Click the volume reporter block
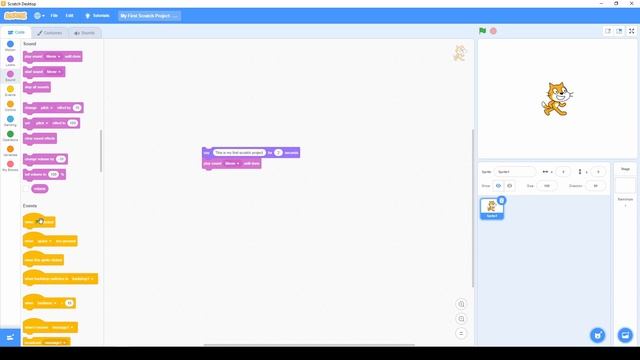This screenshot has width=640, height=360. coord(40,189)
